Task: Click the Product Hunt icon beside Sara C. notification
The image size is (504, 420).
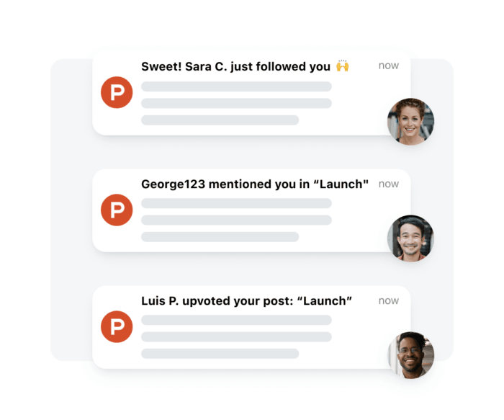Action: pos(117,93)
